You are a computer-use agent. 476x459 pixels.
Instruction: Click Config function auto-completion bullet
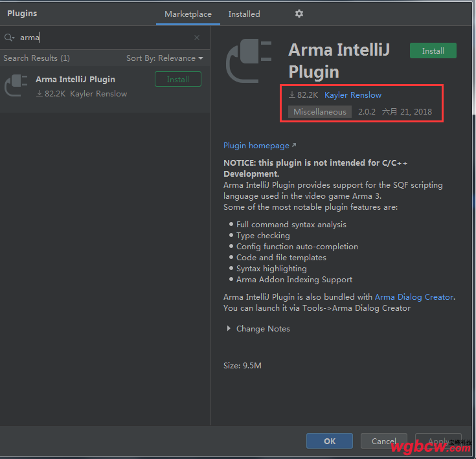pos(297,247)
